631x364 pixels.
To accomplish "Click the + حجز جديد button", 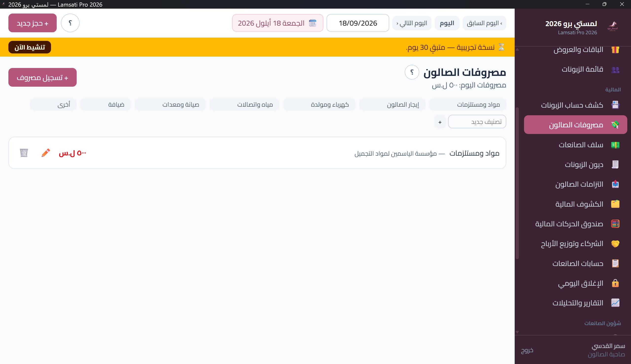I will [33, 23].
